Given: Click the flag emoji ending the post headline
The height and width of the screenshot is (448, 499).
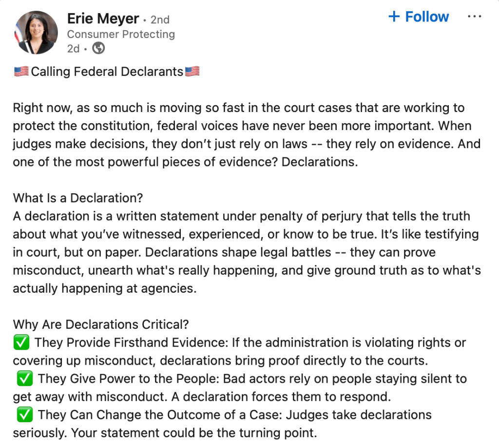Looking at the screenshot, I should (192, 71).
